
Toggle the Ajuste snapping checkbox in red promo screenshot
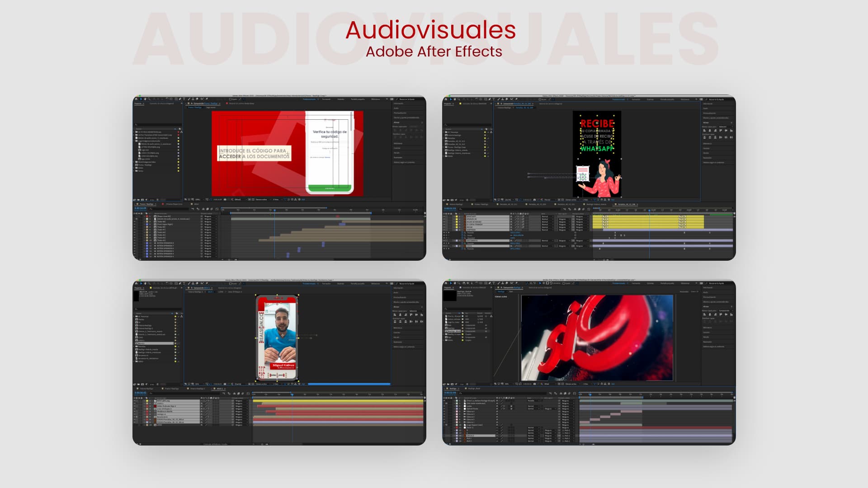230,99
